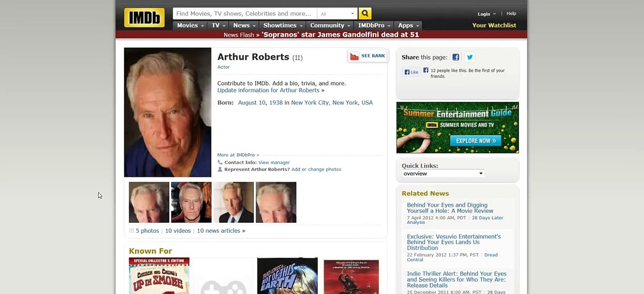
Task: Open the game controller placeholder poster
Action: (x=223, y=276)
